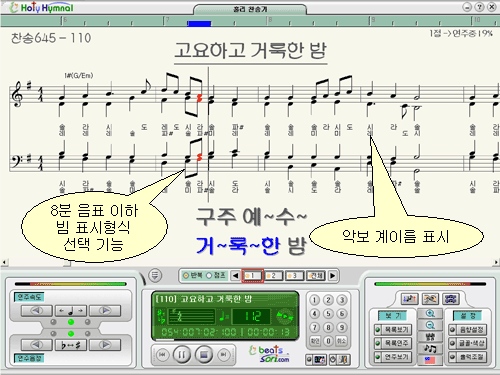Image resolution: width=500 pixels, height=375 pixels.
Task: Zoom out the score with magnifier minus
Action: (430, 325)
